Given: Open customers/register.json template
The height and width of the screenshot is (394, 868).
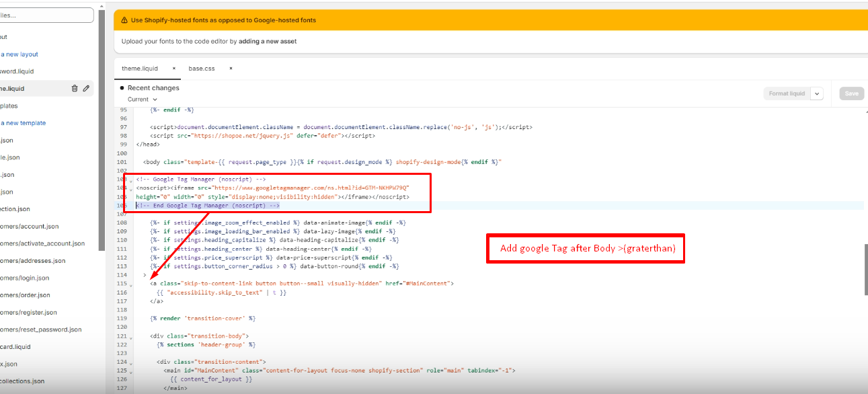Looking at the screenshot, I should pyautogui.click(x=28, y=313).
